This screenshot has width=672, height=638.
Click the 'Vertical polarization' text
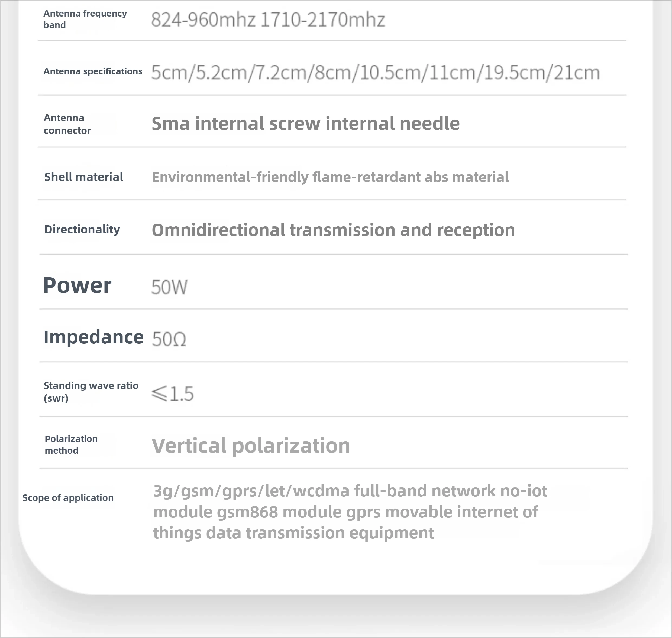point(250,445)
